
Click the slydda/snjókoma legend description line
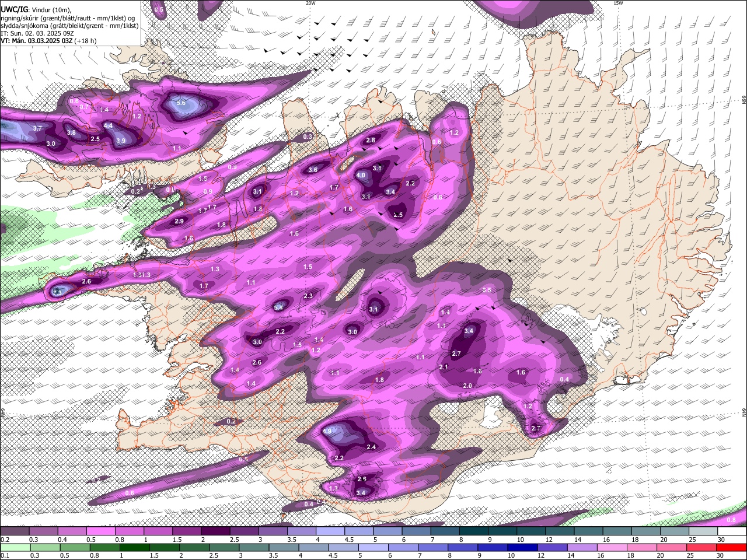(x=69, y=26)
